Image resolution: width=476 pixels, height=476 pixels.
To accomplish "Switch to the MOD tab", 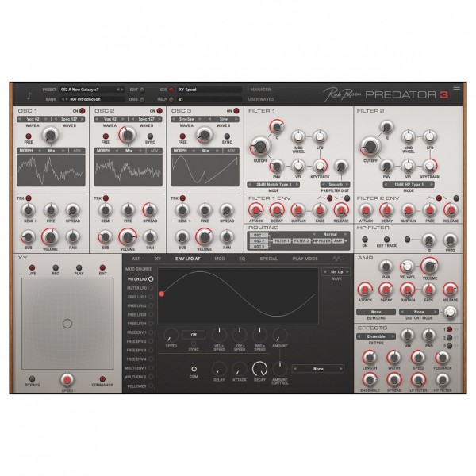I will pos(220,259).
